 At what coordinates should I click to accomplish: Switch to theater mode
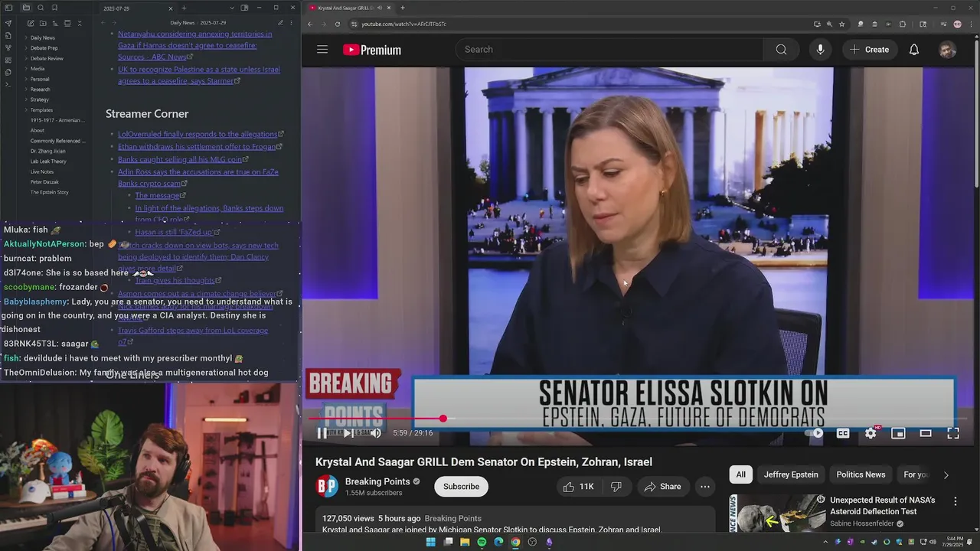pos(926,433)
